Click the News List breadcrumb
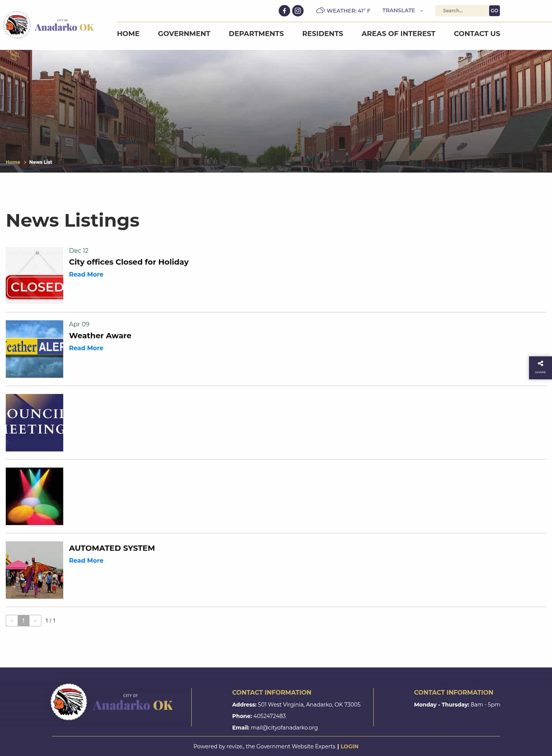 41,162
